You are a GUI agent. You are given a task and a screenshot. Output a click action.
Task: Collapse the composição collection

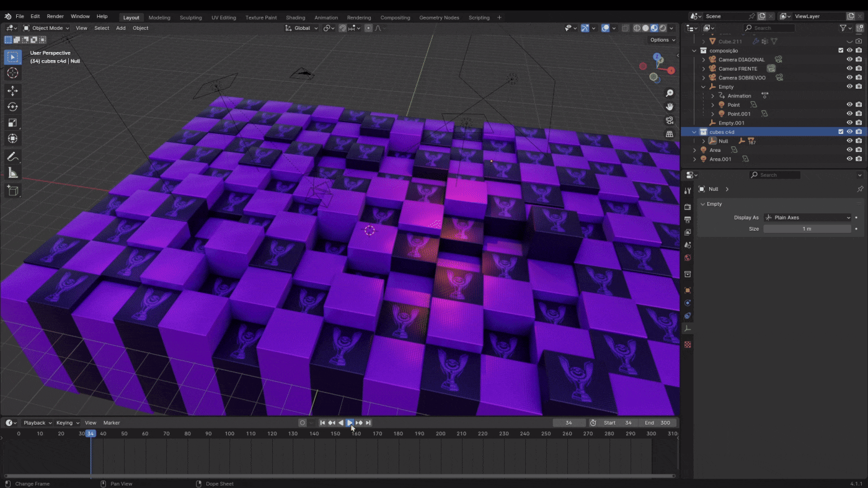tap(694, 50)
